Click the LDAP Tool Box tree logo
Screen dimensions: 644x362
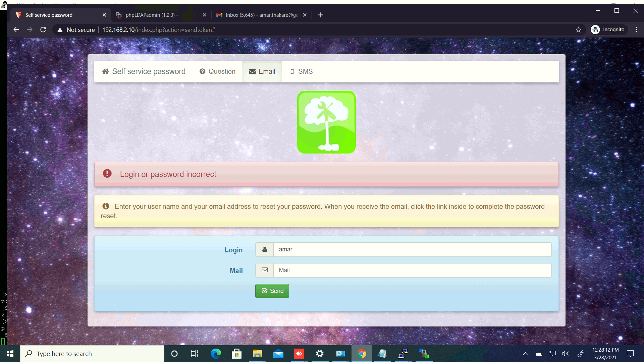click(x=326, y=122)
